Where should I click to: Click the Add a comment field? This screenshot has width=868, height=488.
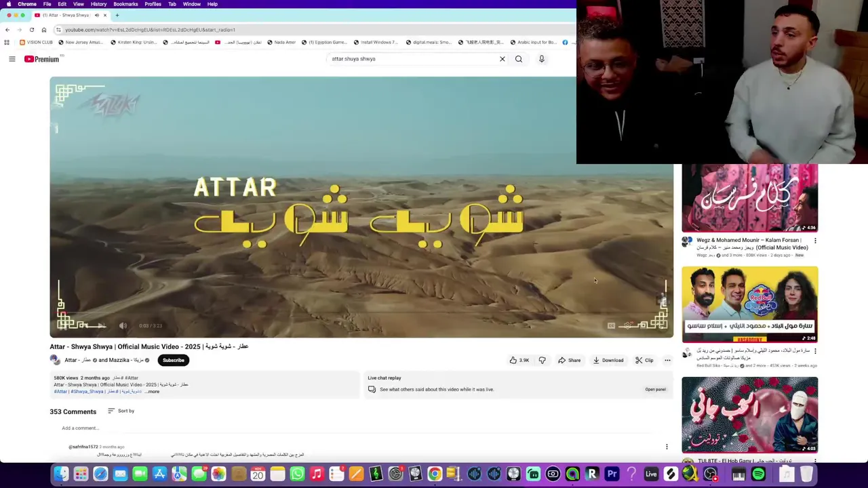tap(358, 428)
